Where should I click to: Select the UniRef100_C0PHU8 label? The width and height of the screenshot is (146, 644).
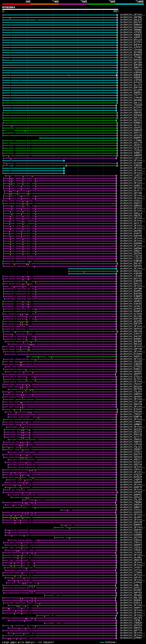pos(131,80)
